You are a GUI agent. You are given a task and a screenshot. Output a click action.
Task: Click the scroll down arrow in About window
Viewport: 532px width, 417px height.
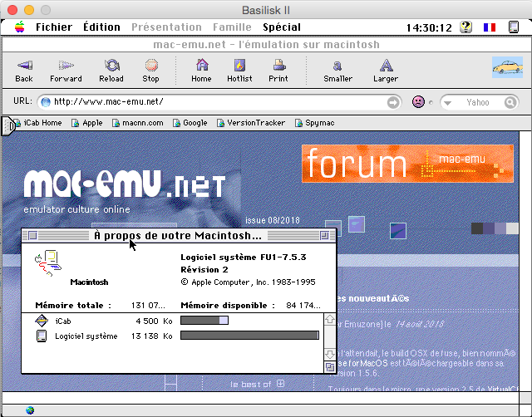pos(330,355)
